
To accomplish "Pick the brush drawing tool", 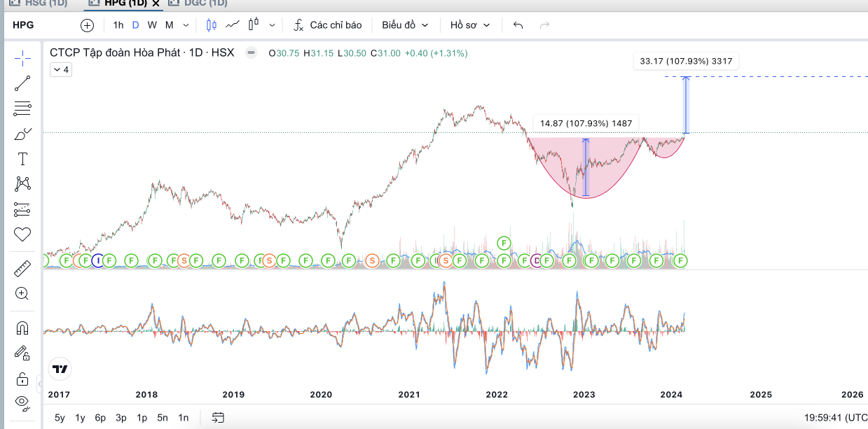I will [x=22, y=134].
